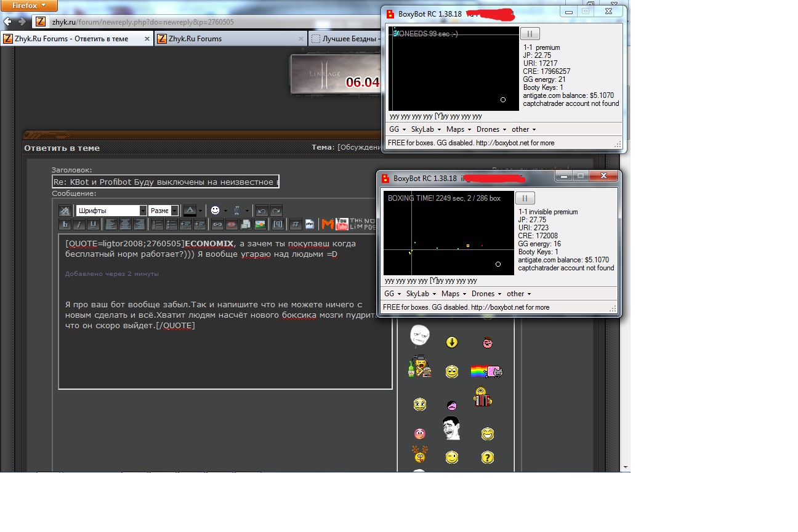This screenshot has width=798, height=532.
Task: Close the 'Ответить в теме' tab
Action: [147, 38]
